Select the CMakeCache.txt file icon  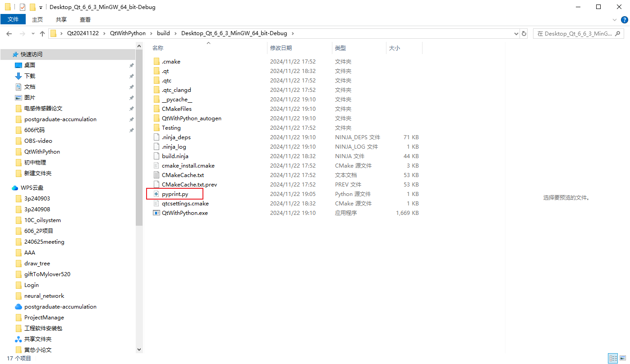[156, 175]
